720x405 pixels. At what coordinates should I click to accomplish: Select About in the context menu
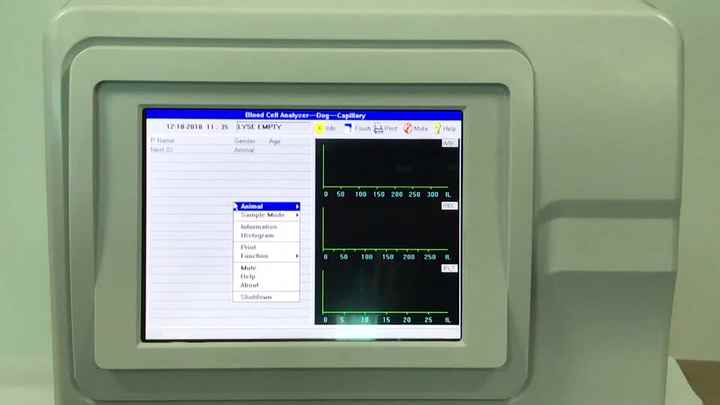[266, 285]
